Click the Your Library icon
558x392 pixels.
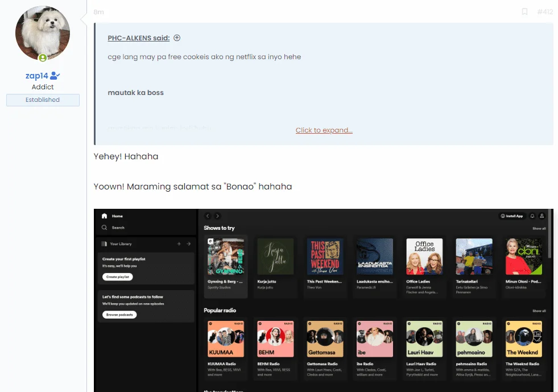click(x=104, y=244)
